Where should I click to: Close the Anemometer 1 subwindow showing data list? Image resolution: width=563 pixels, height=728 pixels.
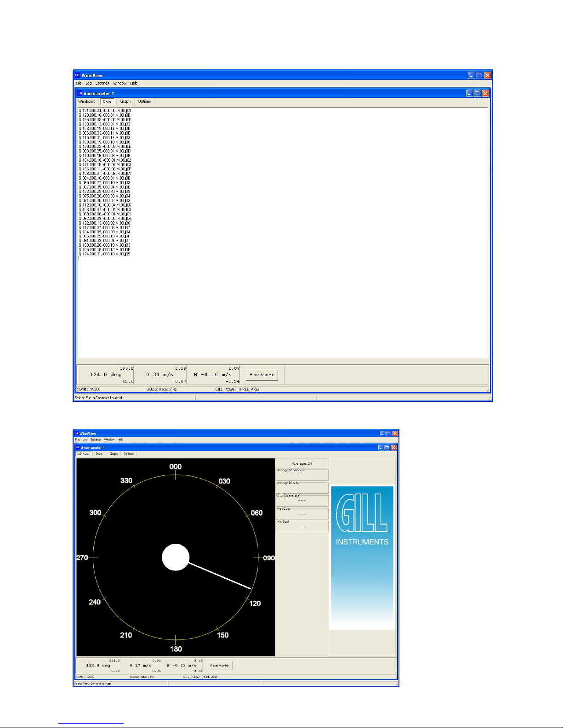[x=485, y=93]
